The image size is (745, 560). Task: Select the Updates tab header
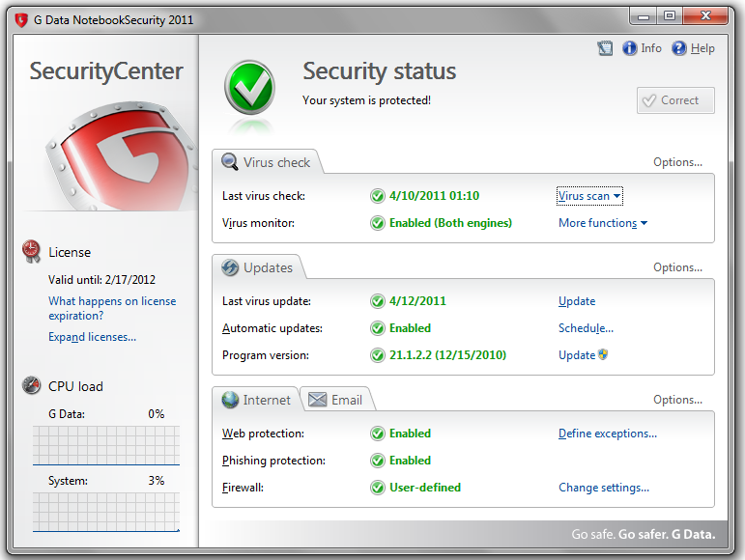coord(258,267)
